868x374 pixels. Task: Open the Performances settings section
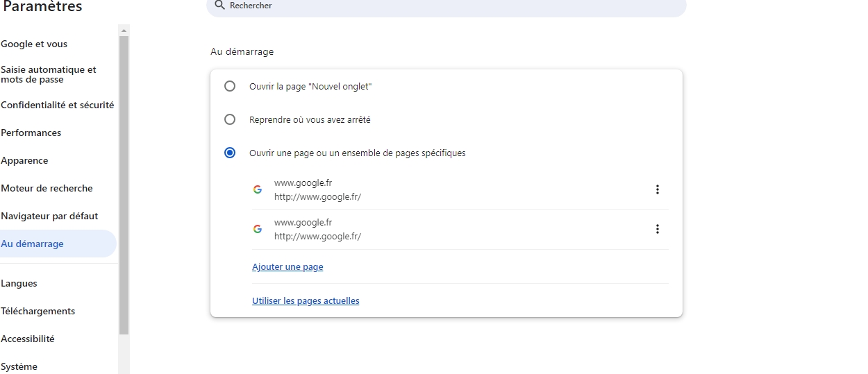coord(31,133)
